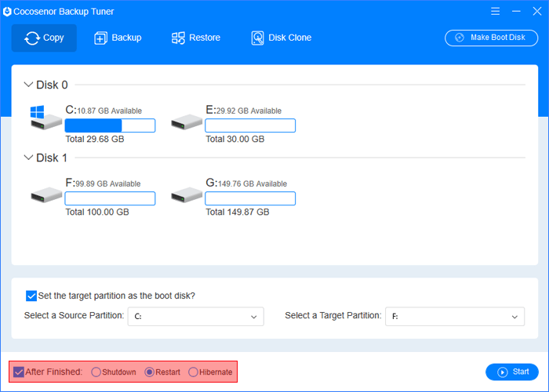Click the Total 30.00 GB text
The height and width of the screenshot is (392, 549).
point(235,139)
